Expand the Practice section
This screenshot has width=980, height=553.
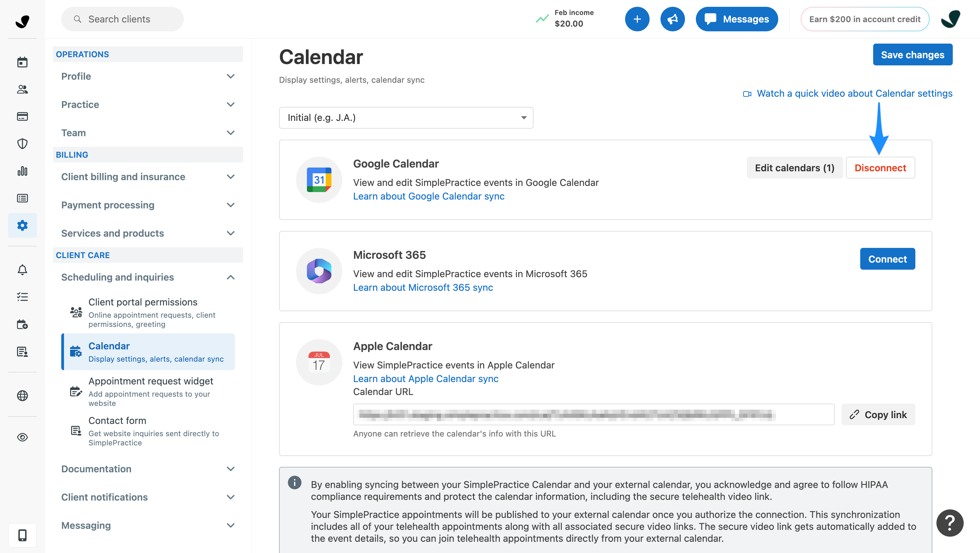point(148,105)
